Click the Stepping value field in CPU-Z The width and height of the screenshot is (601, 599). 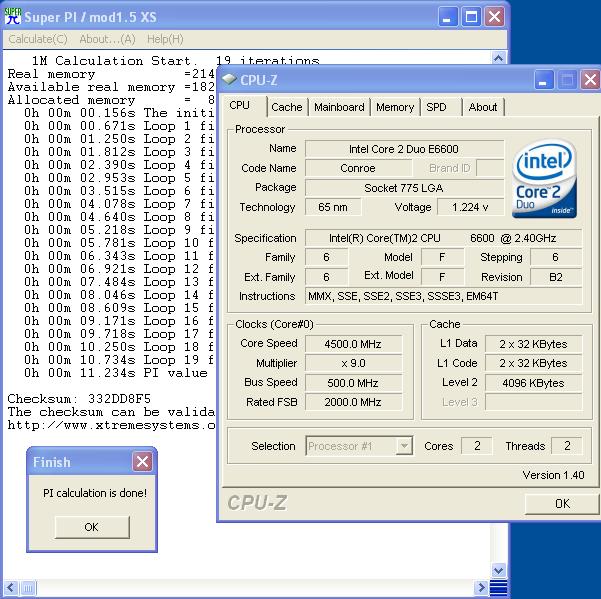(556, 257)
